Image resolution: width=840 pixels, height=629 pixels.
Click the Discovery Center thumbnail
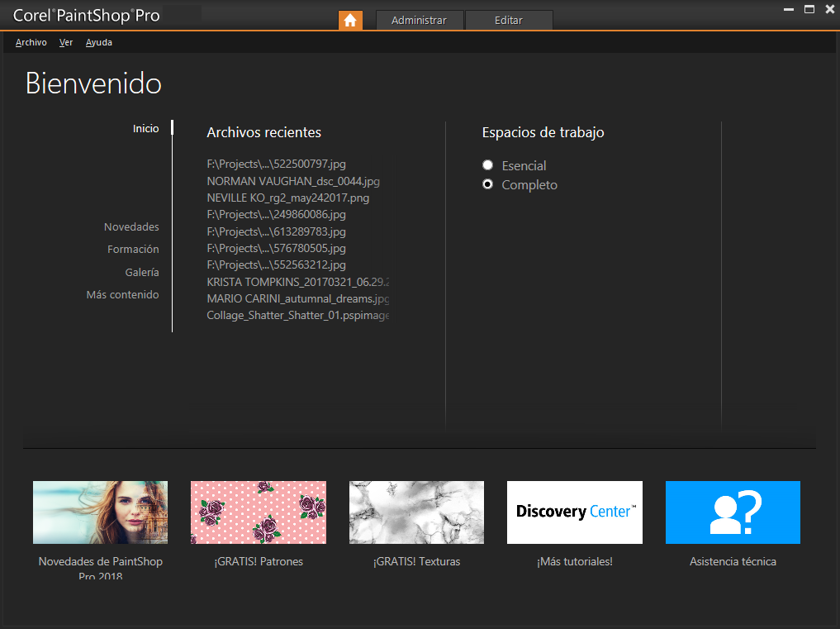pyautogui.click(x=575, y=512)
